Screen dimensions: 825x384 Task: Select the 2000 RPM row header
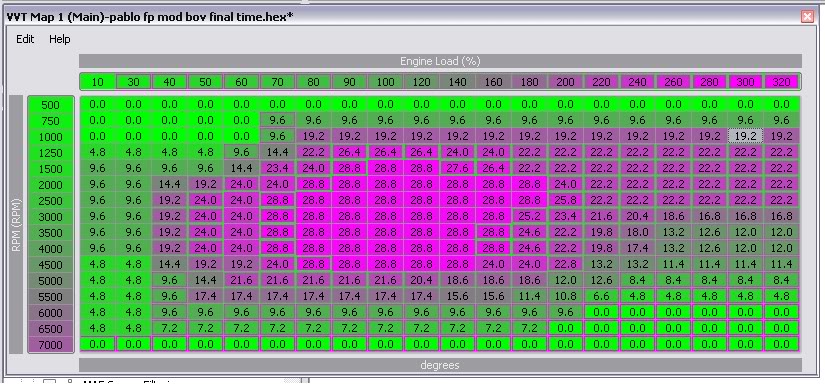click(51, 185)
